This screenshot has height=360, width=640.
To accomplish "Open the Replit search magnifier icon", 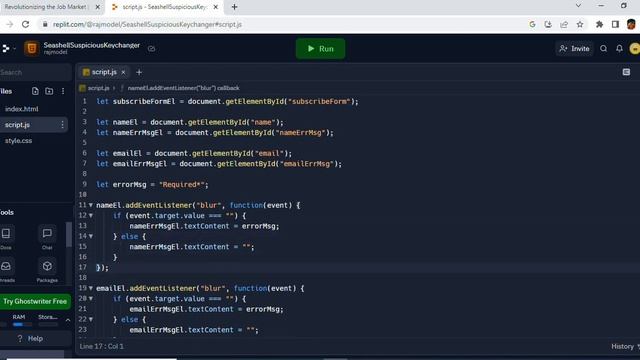I will (x=603, y=49).
